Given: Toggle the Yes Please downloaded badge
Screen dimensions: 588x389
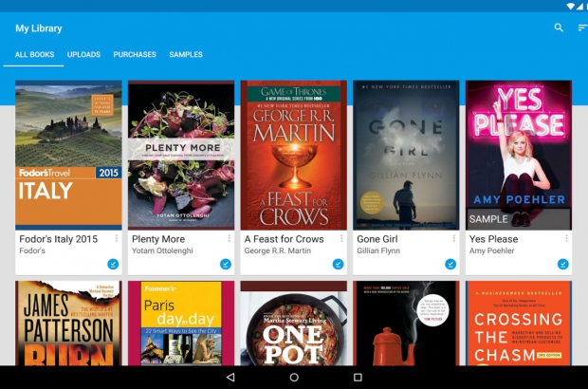Looking at the screenshot, I should [562, 264].
